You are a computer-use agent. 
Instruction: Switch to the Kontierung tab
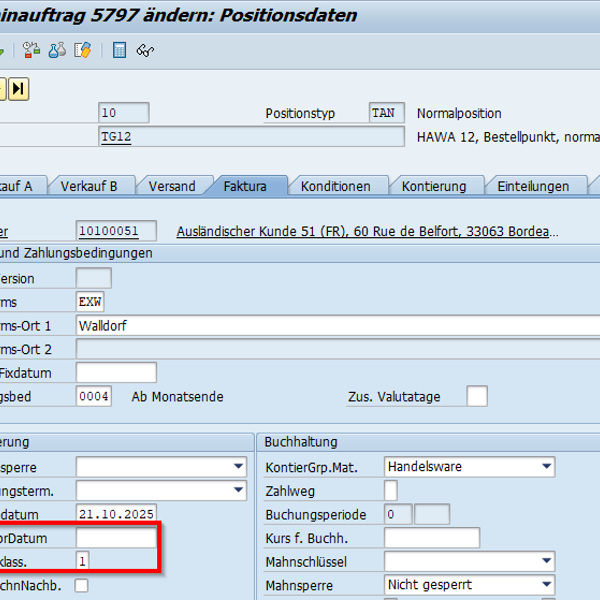[x=434, y=186]
